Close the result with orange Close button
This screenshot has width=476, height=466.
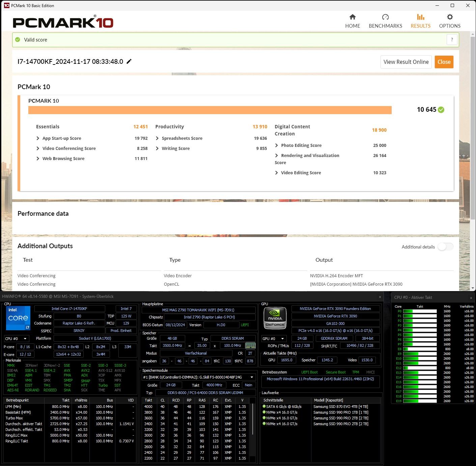(x=444, y=62)
